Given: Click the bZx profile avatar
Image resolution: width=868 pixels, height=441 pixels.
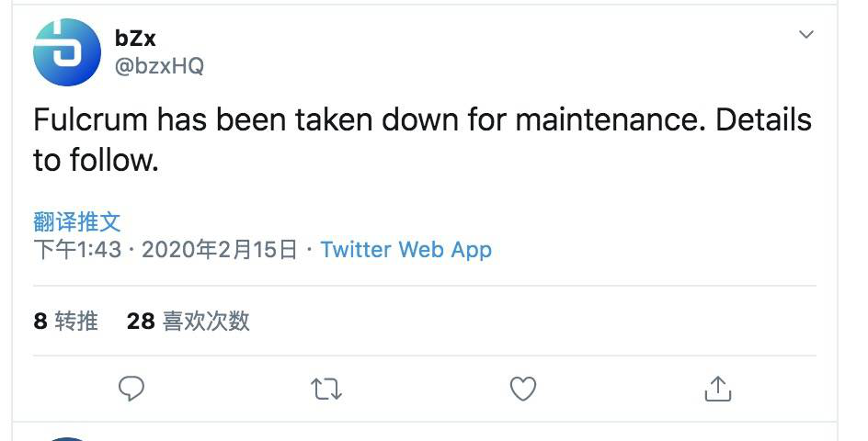Looking at the screenshot, I should click(x=65, y=52).
